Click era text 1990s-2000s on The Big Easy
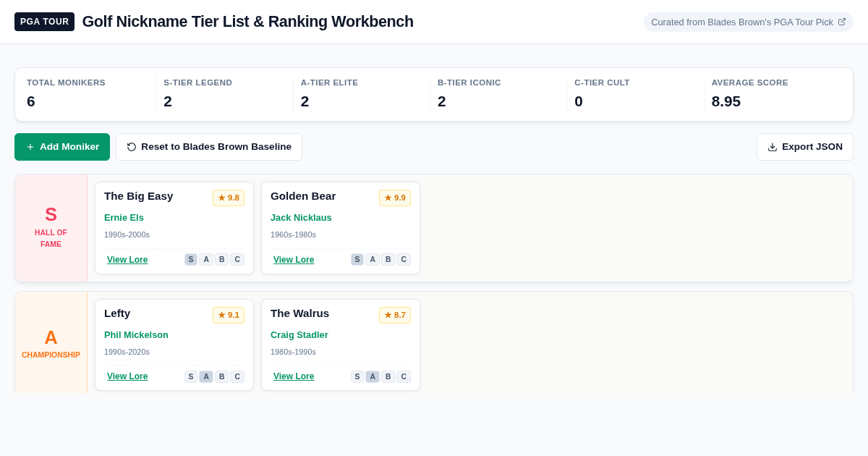 [x=127, y=235]
